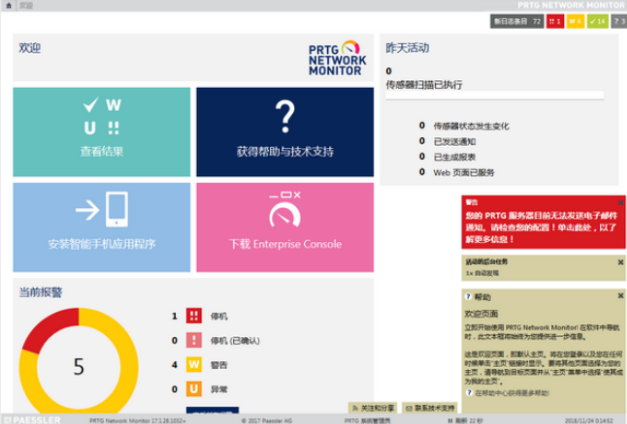Image resolution: width=627 pixels, height=424 pixels.
Task: Click the PRTG Network Monitor logo
Action: coord(337,58)
